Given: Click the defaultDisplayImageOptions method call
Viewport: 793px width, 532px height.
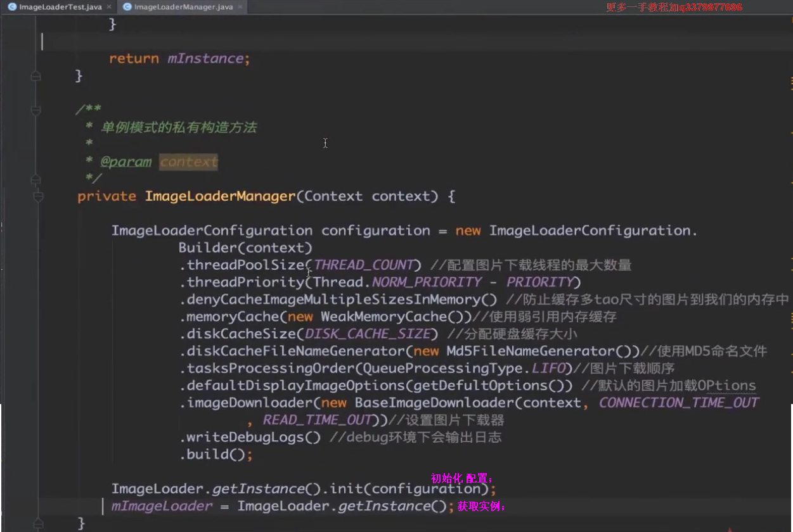Looking at the screenshot, I should pyautogui.click(x=296, y=385).
